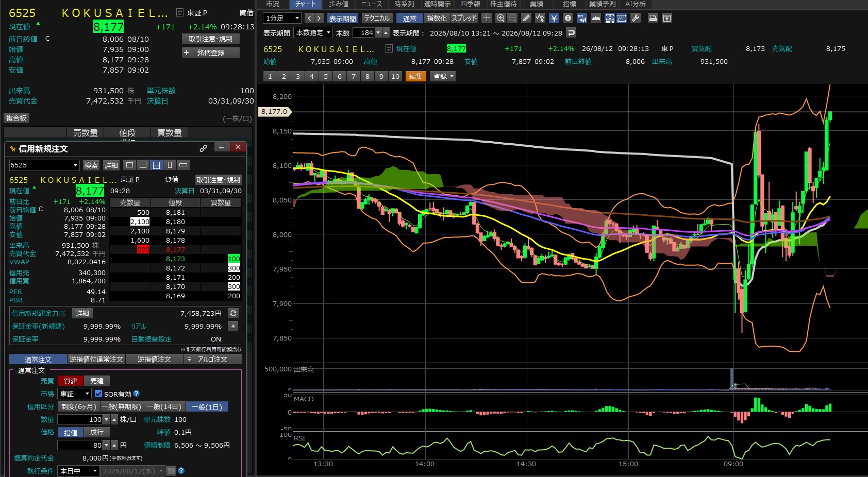Screen dimensions: 868x477
Task: Click the 銘柄登録 button
Action: [210, 53]
